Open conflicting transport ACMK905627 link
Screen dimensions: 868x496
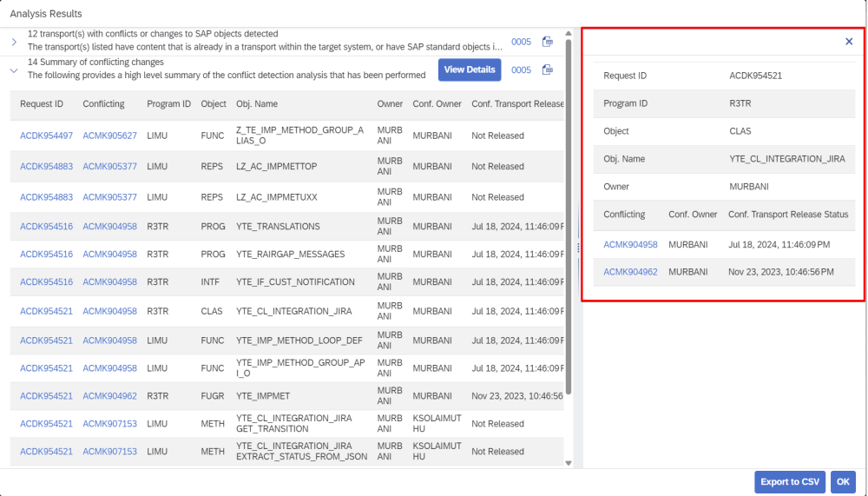coord(109,136)
